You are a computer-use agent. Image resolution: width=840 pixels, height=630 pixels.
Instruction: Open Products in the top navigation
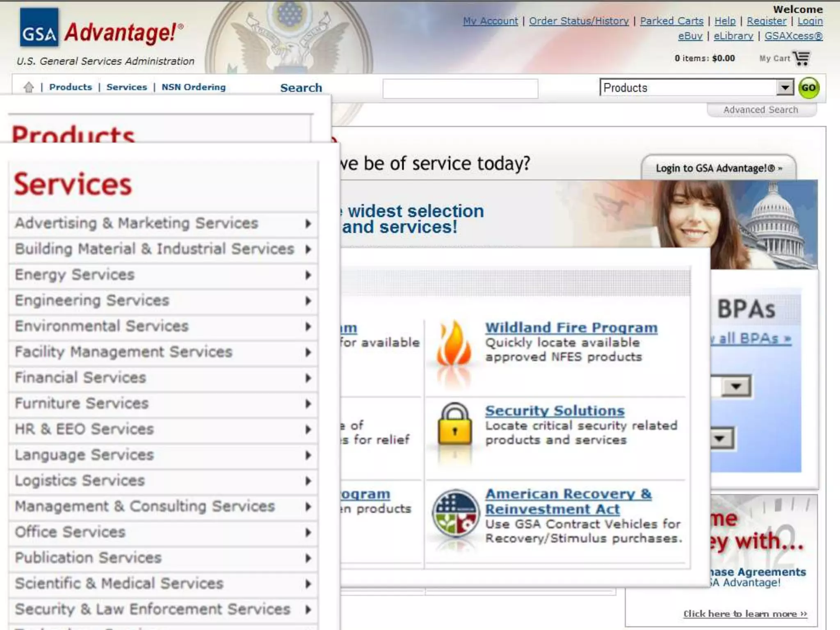click(71, 87)
